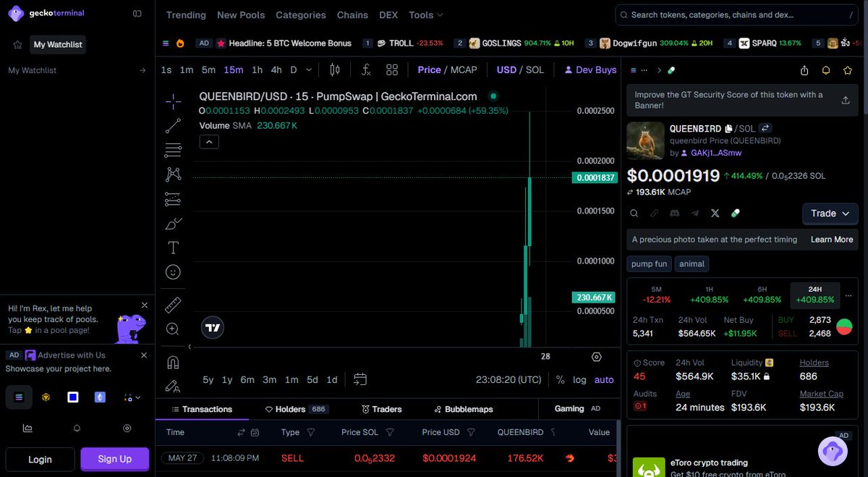Open the indicators fx menu
868x477 pixels.
tap(366, 70)
